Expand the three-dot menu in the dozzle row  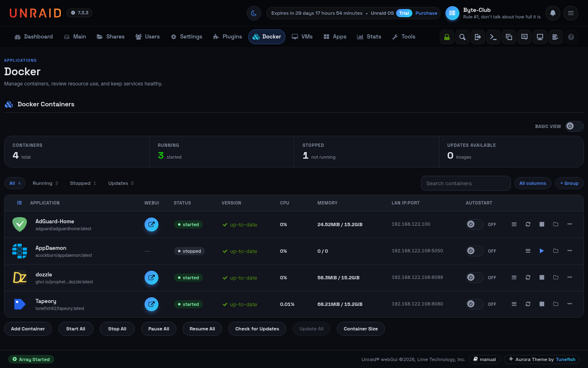point(570,277)
